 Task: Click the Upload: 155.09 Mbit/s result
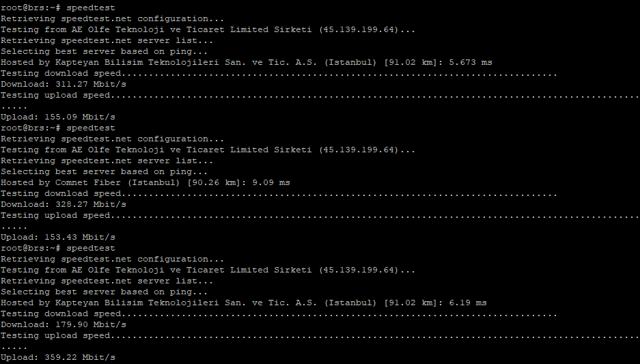tap(58, 117)
